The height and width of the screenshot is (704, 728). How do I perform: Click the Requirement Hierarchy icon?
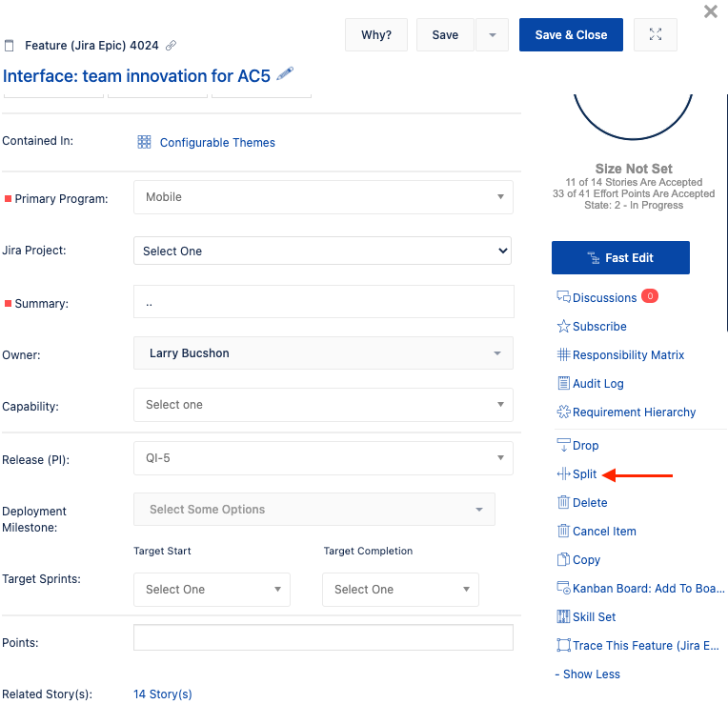pos(563,412)
